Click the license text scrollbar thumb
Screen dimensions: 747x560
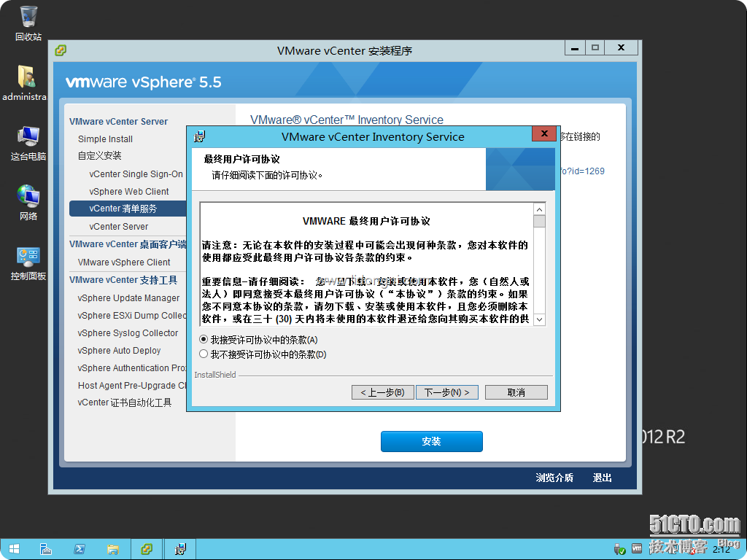point(539,222)
